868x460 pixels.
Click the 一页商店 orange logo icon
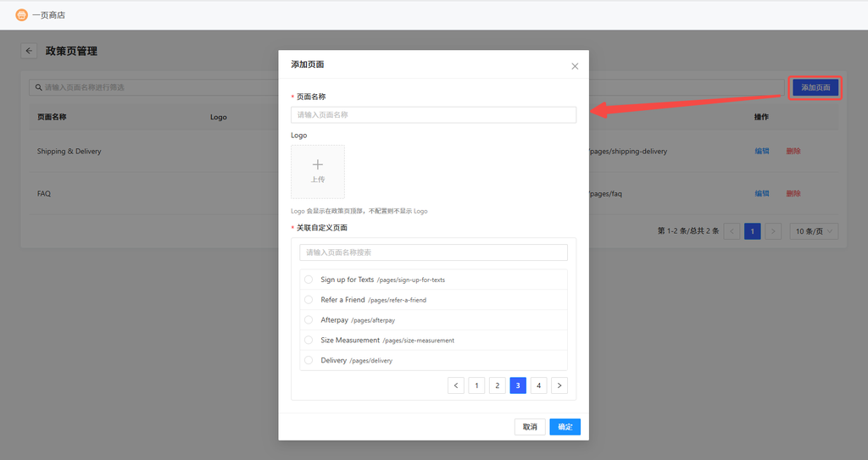click(21, 14)
